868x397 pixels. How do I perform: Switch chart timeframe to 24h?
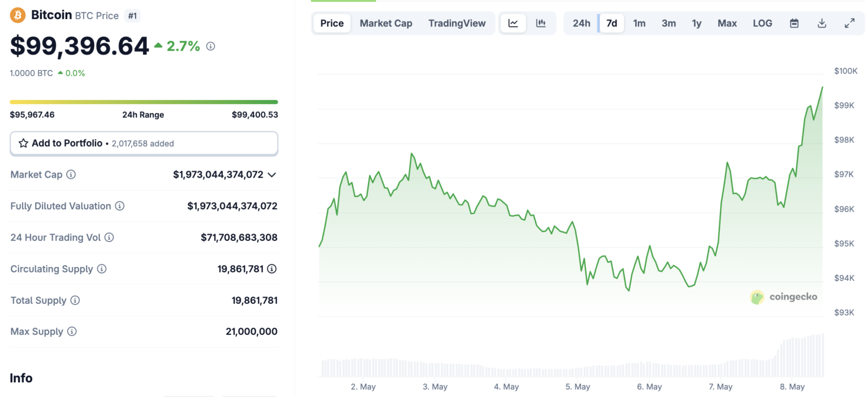tap(581, 23)
